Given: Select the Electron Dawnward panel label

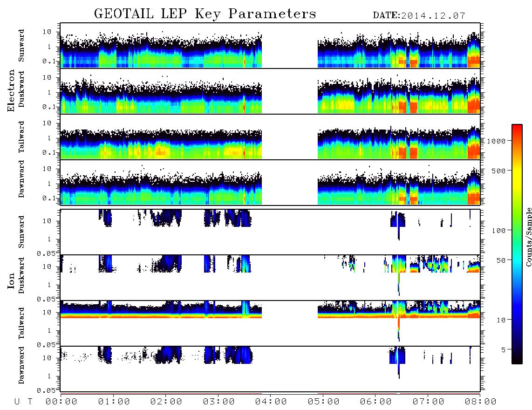Looking at the screenshot, I should tap(21, 179).
